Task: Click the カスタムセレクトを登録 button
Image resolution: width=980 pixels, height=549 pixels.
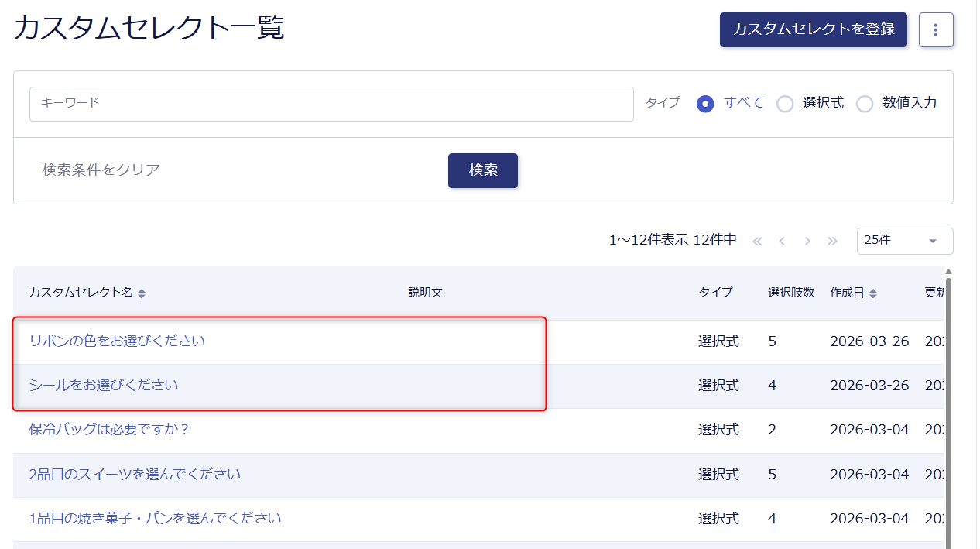Action: coord(813,30)
